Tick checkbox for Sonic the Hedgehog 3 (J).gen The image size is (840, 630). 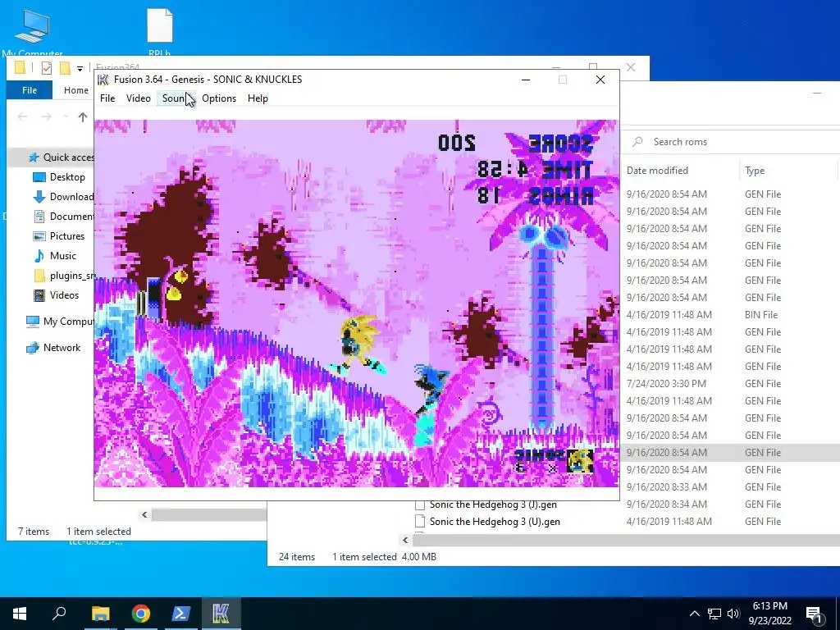point(420,504)
